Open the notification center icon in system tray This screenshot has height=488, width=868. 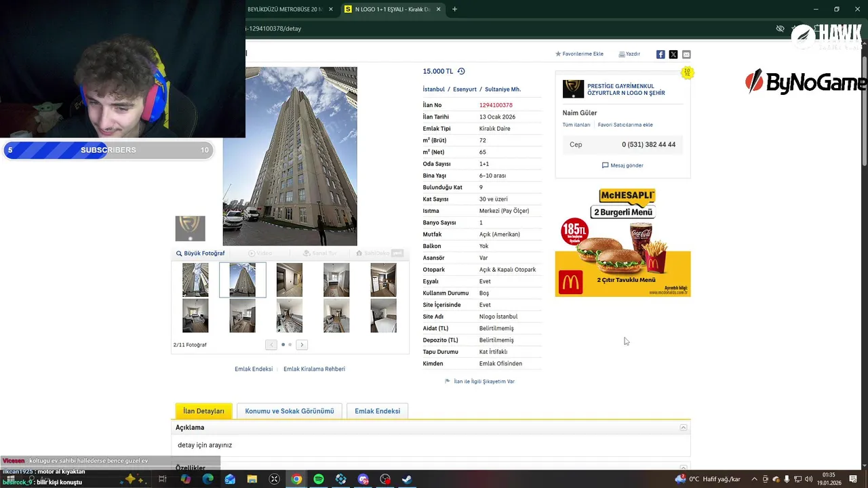click(853, 479)
